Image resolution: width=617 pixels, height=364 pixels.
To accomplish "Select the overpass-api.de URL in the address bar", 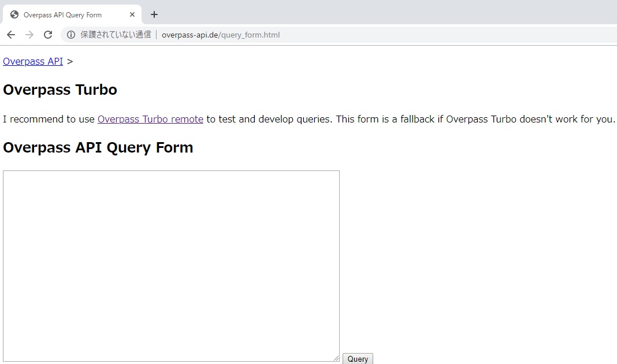I will (221, 35).
